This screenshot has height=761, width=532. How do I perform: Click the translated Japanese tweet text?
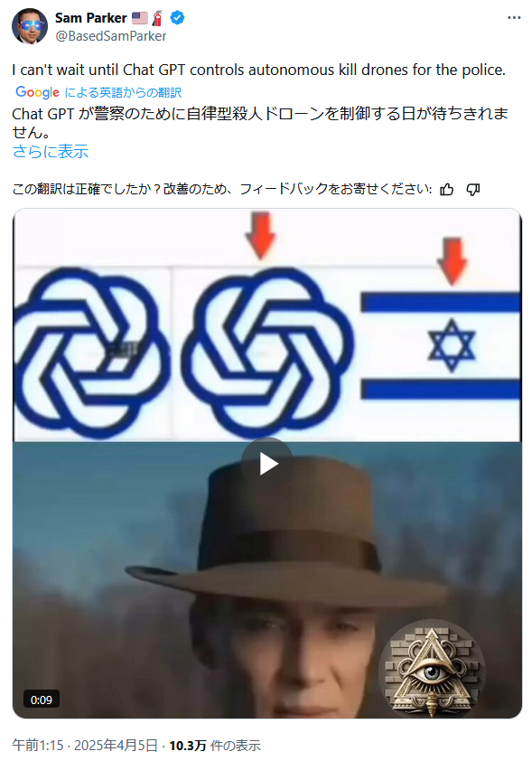[x=260, y=122]
